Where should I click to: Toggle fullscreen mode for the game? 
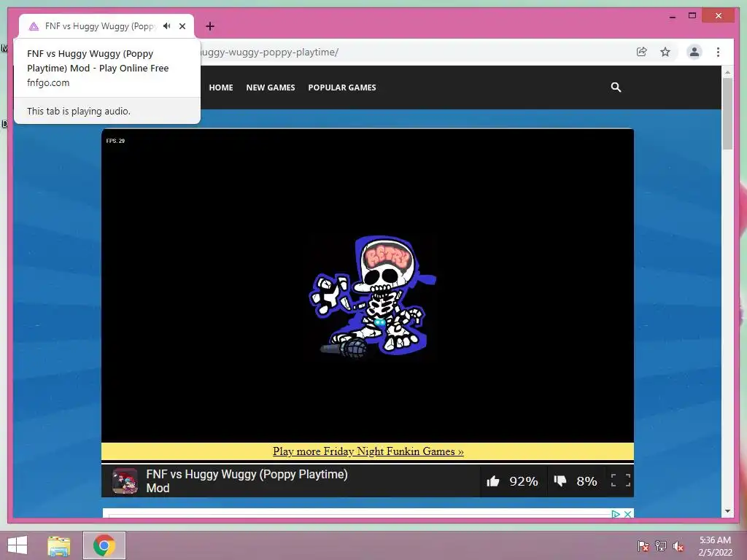pos(621,481)
